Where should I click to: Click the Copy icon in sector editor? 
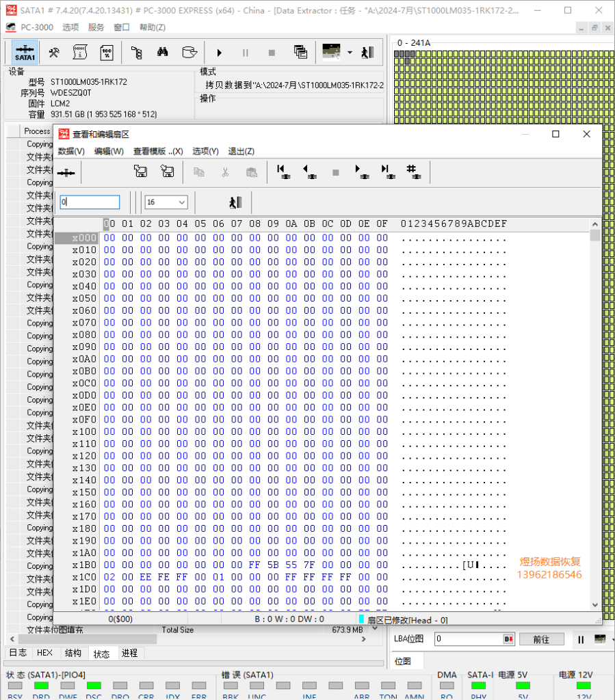[x=199, y=172]
